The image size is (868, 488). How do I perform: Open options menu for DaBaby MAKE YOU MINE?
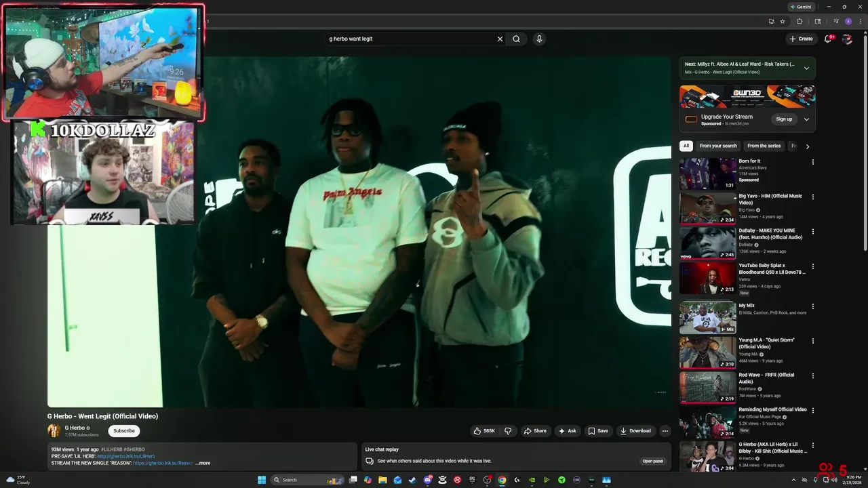tap(812, 232)
